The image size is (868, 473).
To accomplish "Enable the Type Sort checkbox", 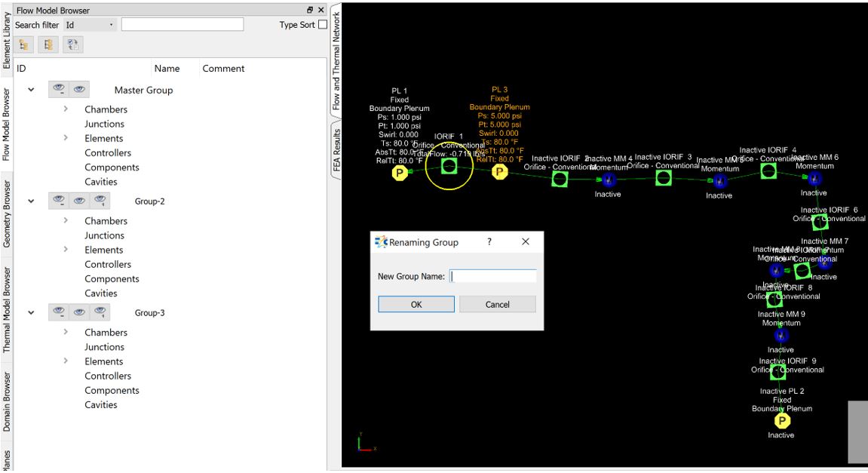I will 323,25.
